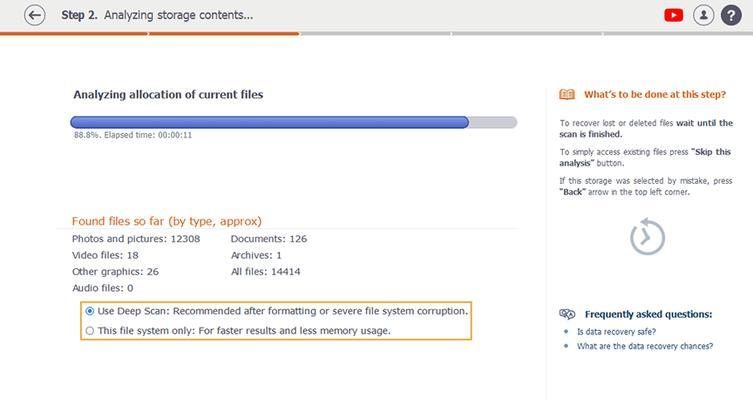
Task: Click the Documents count entry
Action: click(x=268, y=239)
